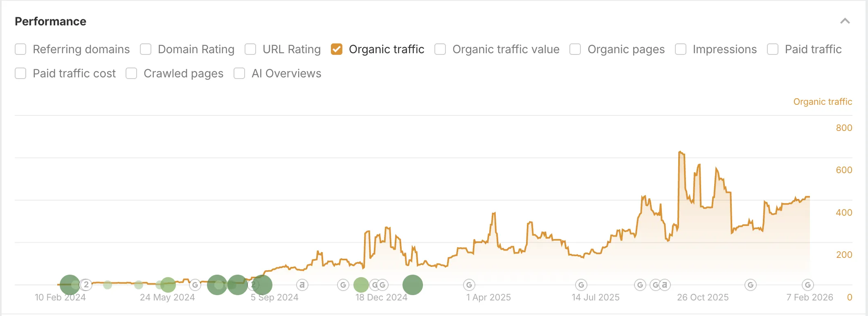Check the Domain Rating metric
The image size is (868, 316).
pos(146,49)
